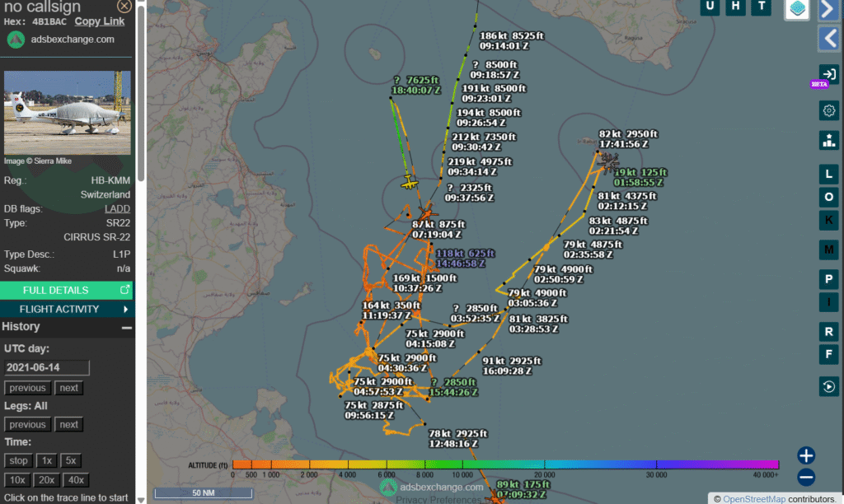Open the map layers selector
Screen dimensions: 844x504
point(796,9)
